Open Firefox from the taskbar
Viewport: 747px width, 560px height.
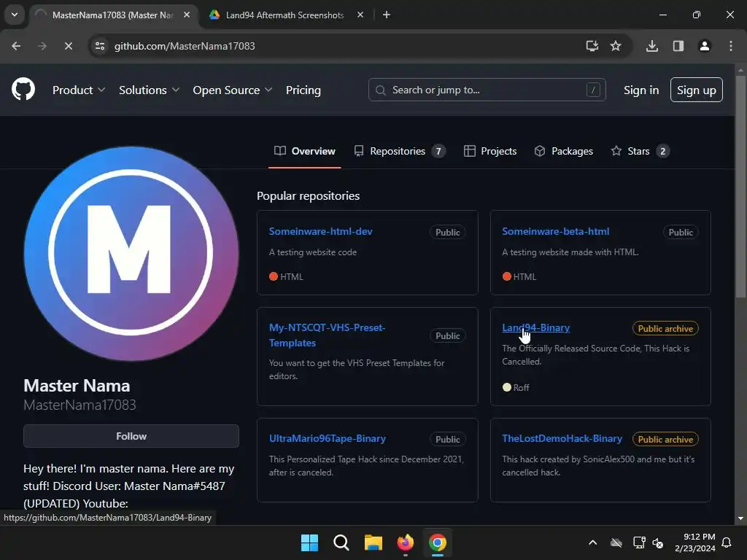click(x=406, y=542)
